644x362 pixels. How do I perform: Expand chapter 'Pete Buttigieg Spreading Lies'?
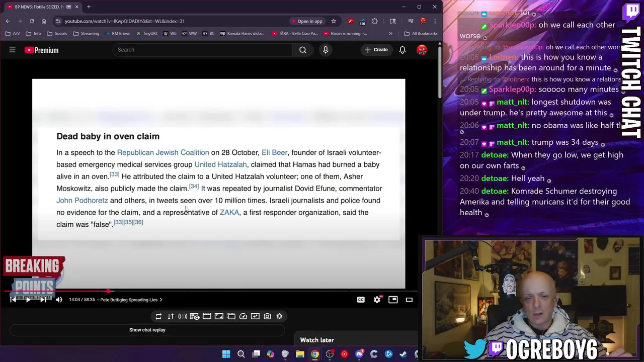[x=131, y=300]
